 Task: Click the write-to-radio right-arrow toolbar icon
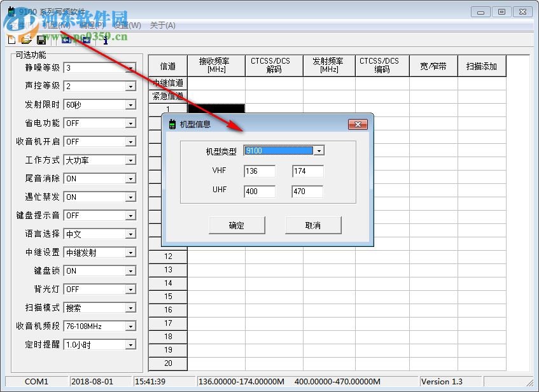coord(86,40)
